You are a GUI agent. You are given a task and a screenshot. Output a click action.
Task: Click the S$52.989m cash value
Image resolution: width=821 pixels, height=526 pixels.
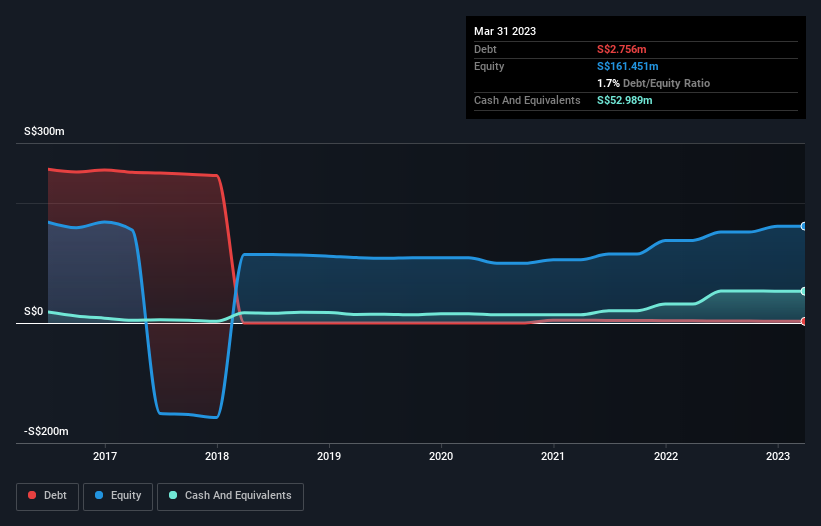pos(625,100)
